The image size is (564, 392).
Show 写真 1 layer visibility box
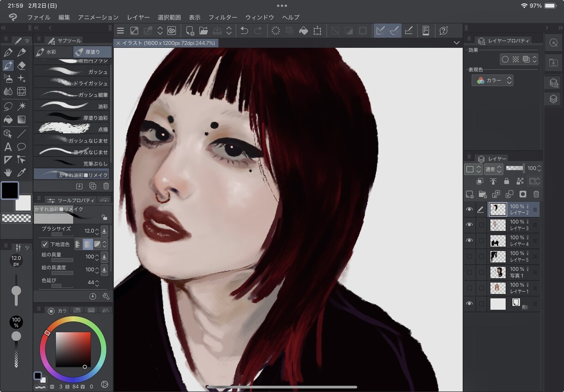point(469,272)
